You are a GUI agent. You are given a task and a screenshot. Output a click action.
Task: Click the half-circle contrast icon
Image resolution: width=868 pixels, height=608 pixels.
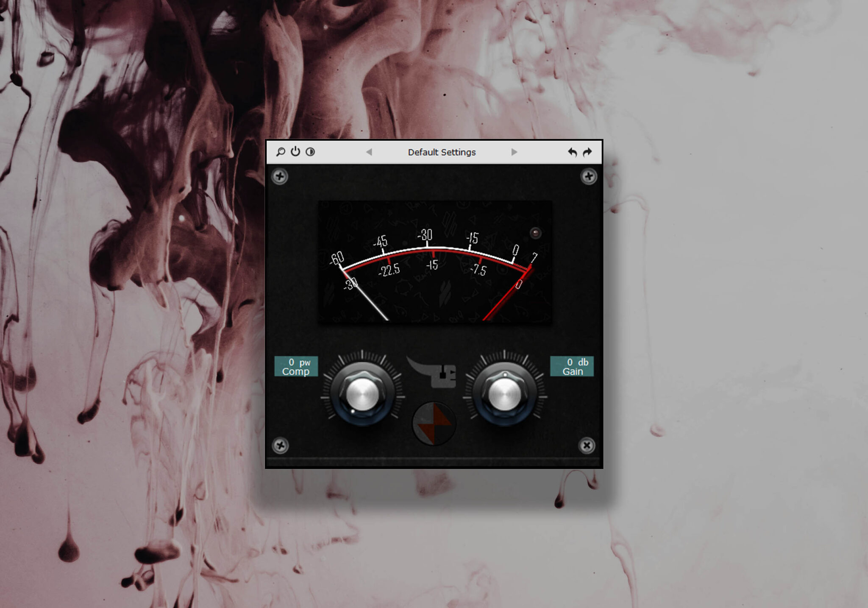(310, 152)
